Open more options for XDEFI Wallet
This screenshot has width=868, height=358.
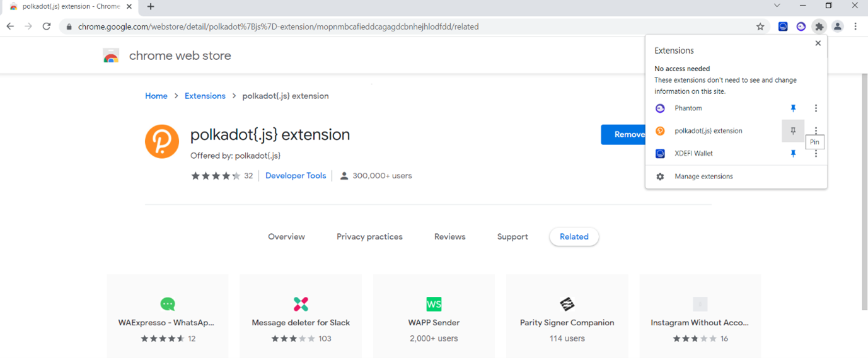[x=816, y=154]
